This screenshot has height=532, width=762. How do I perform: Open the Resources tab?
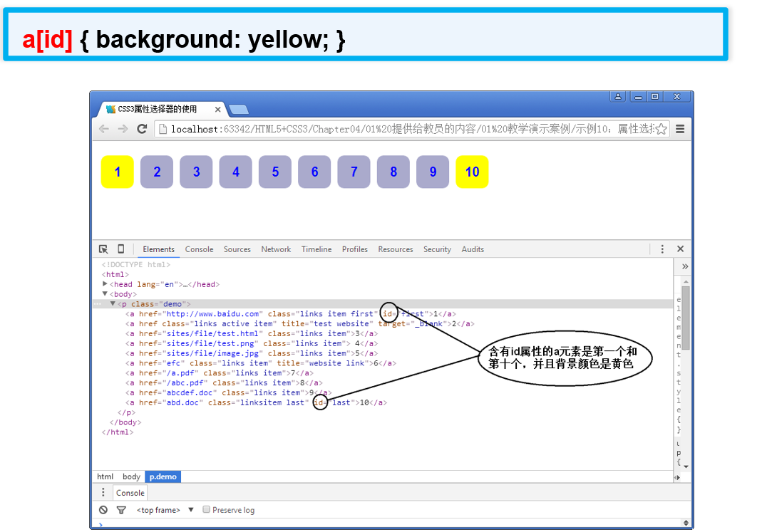395,249
